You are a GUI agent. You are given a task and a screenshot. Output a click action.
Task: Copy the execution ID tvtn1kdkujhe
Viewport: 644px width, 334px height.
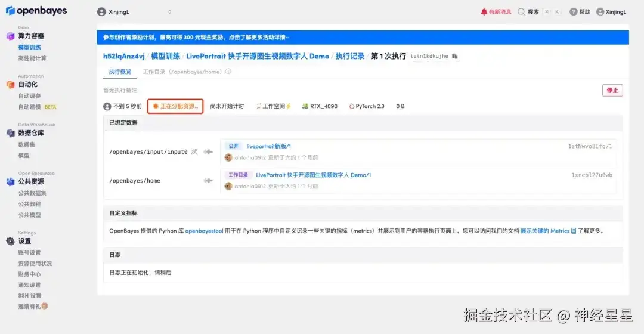pos(454,56)
